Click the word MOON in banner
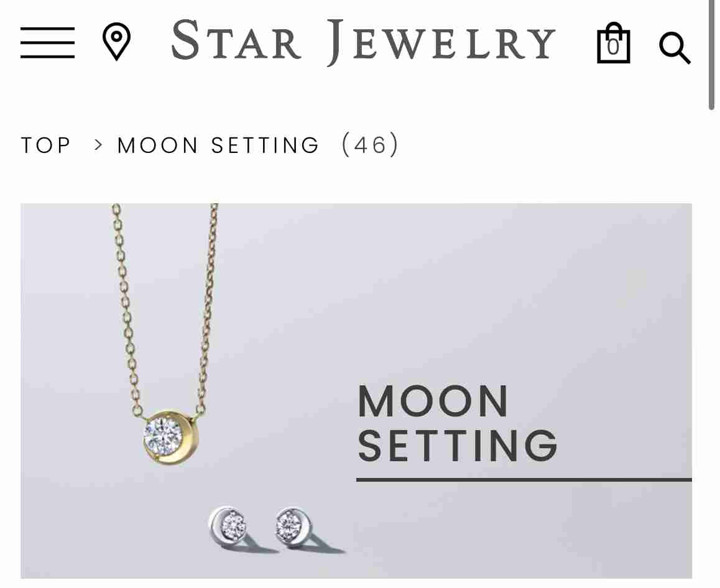The width and height of the screenshot is (720, 588). click(433, 401)
